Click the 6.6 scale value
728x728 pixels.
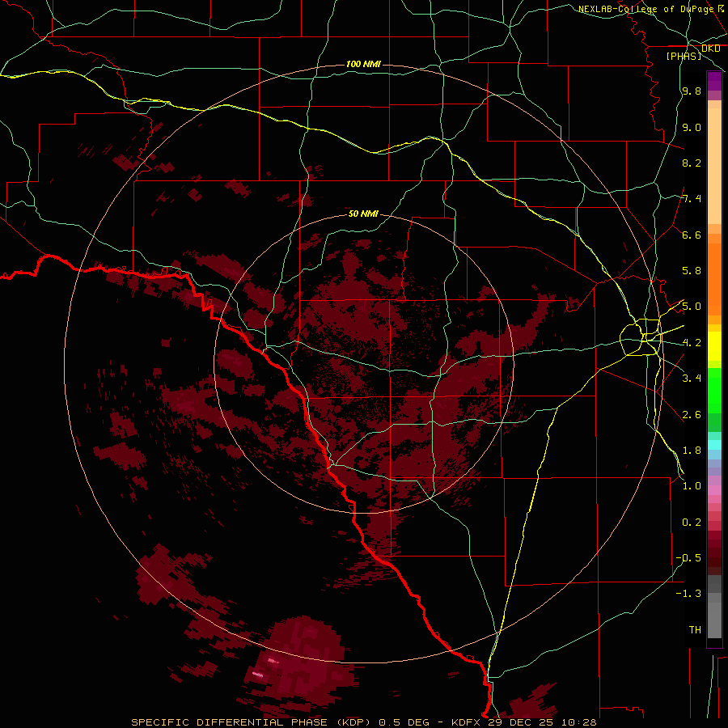(x=692, y=235)
